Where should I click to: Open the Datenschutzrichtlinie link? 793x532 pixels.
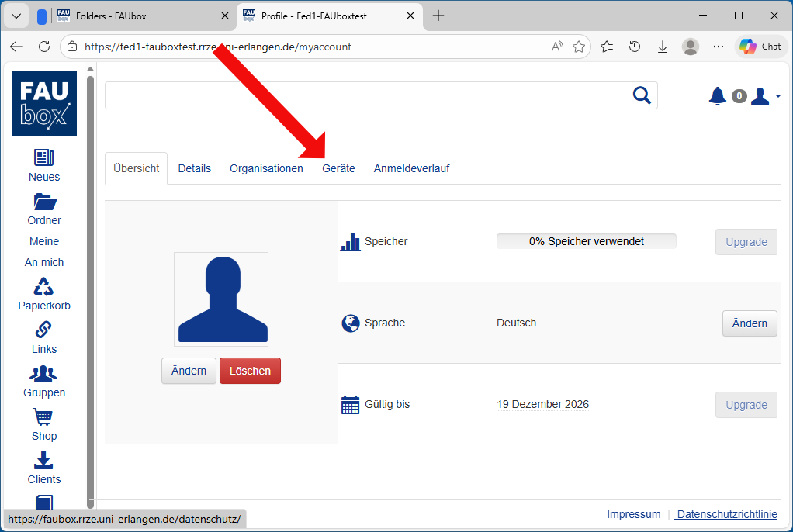726,514
